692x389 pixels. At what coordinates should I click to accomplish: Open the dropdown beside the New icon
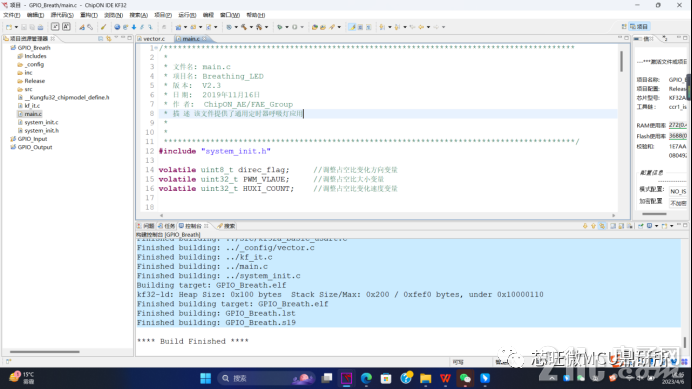(16, 27)
